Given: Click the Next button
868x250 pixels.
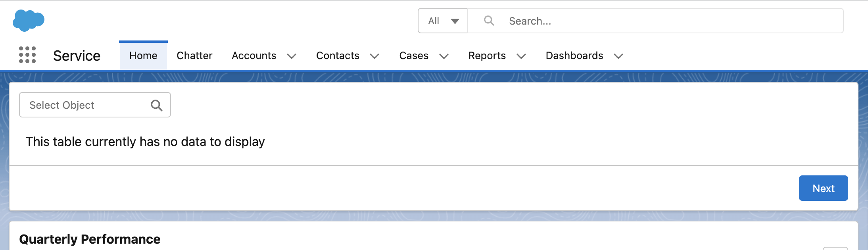Looking at the screenshot, I should pos(823,188).
